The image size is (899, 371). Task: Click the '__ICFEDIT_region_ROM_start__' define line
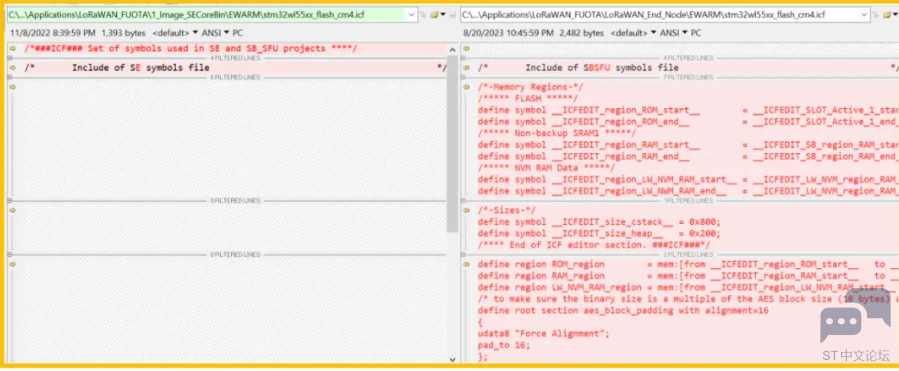click(x=688, y=110)
